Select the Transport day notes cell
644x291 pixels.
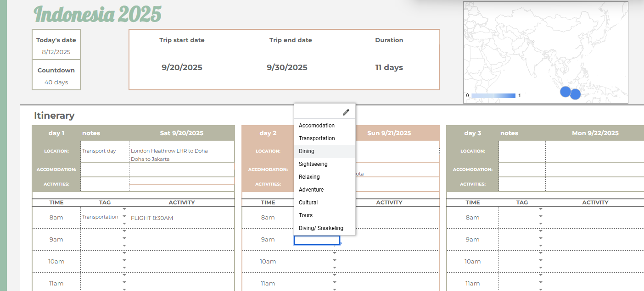point(104,151)
